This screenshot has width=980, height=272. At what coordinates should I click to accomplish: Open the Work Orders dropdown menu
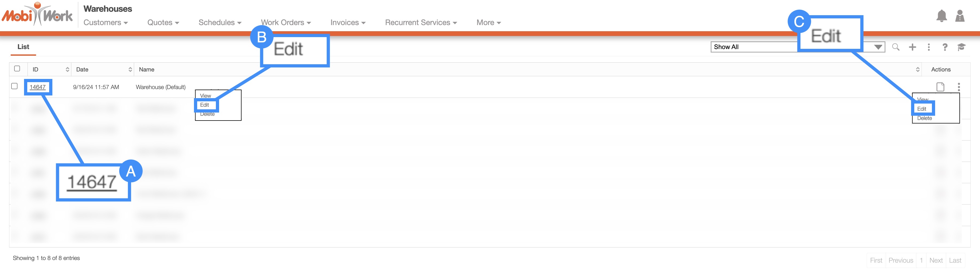286,22
